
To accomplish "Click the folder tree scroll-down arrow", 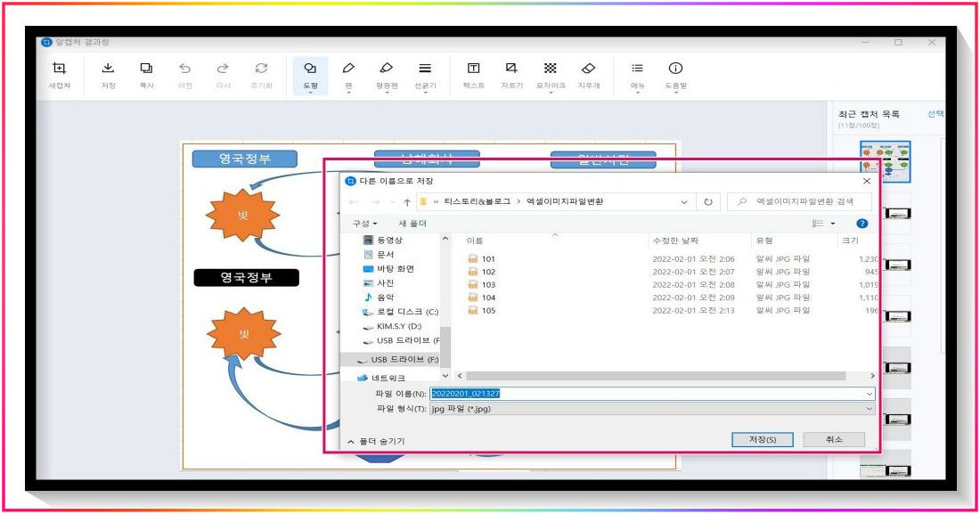I will 445,376.
